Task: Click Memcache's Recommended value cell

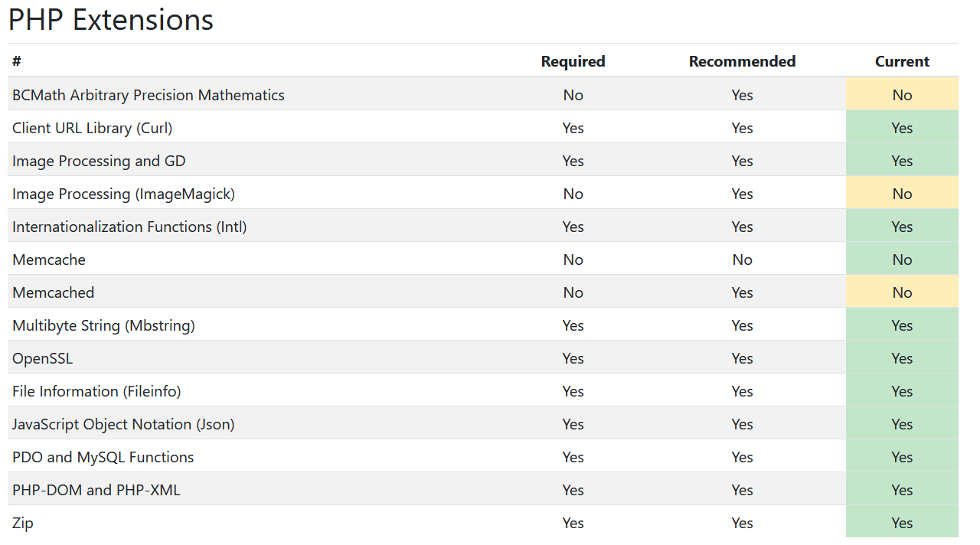Action: click(x=742, y=259)
